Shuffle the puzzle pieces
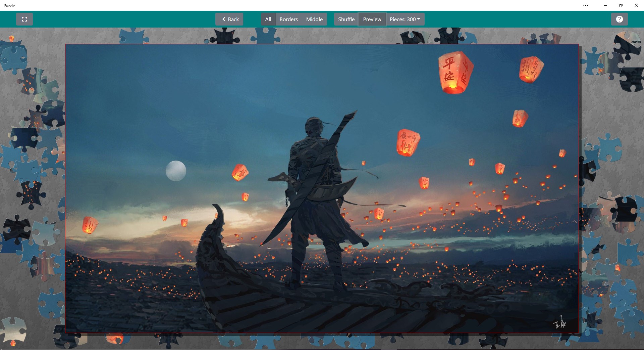The width and height of the screenshot is (644, 350). 346,19
